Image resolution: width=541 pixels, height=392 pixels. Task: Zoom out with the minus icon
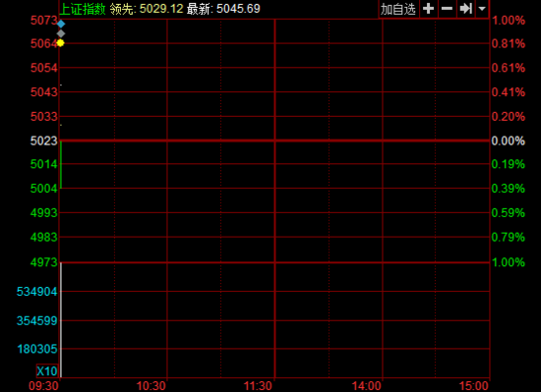pos(447,9)
